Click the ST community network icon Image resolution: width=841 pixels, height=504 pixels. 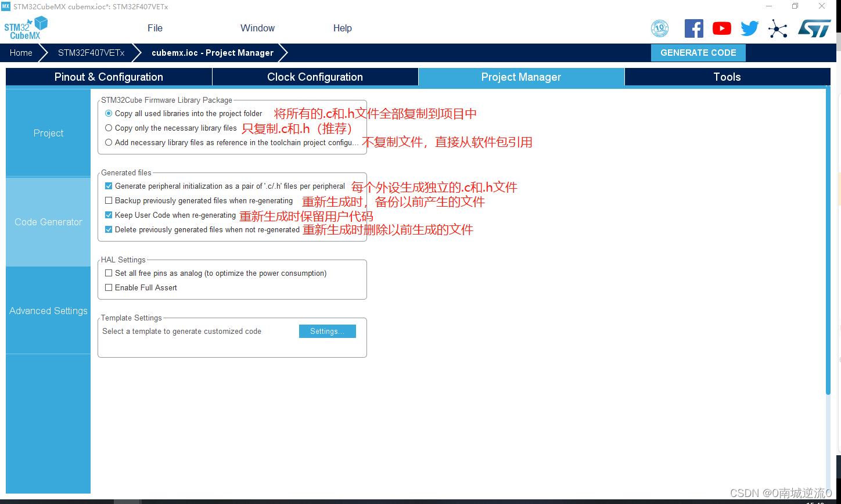[x=778, y=28]
